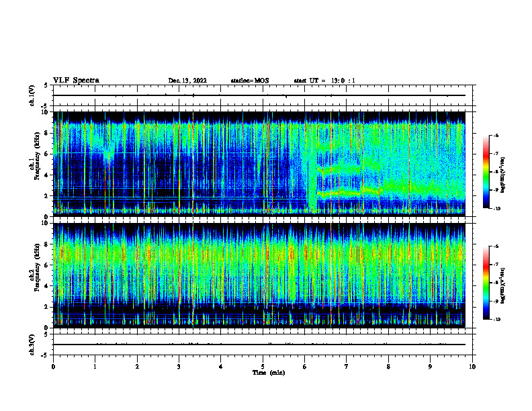Select the ch.1 color bar log(PSD) label
The image size is (532, 411).
(x=503, y=175)
